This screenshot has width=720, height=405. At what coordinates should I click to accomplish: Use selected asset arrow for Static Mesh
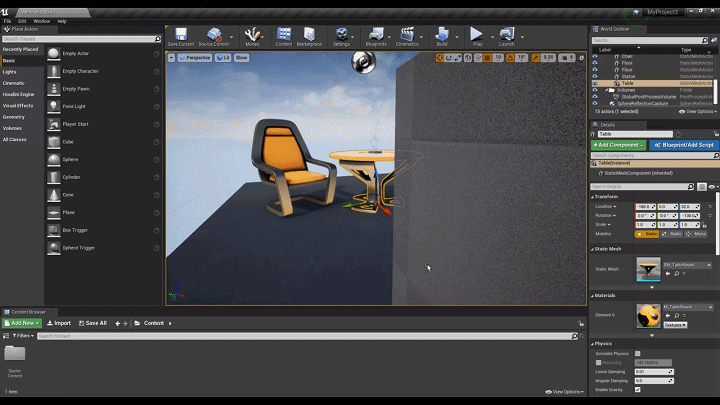668,274
